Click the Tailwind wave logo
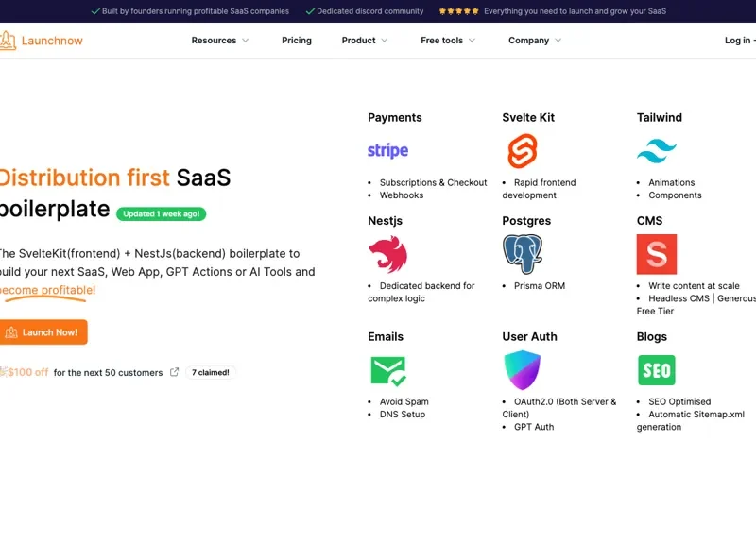The image size is (756, 544). click(x=656, y=151)
